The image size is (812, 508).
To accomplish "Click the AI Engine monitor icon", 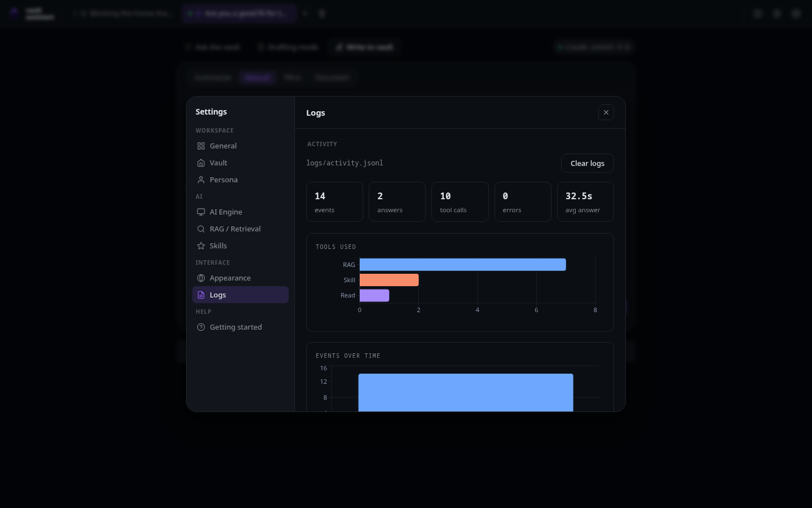I will point(201,212).
